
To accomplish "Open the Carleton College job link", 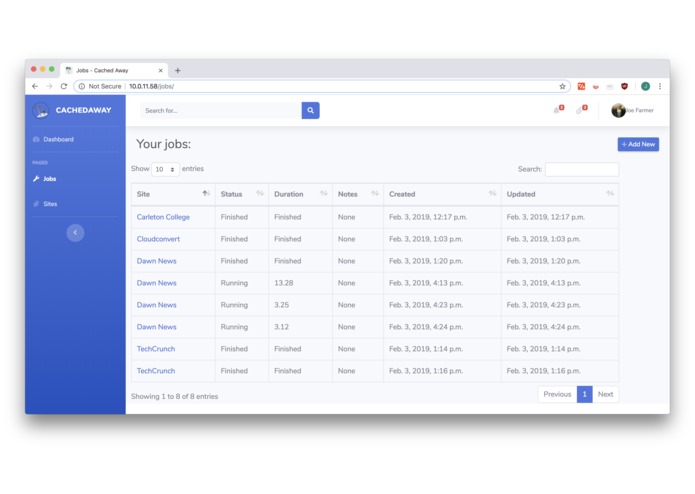I will 163,217.
